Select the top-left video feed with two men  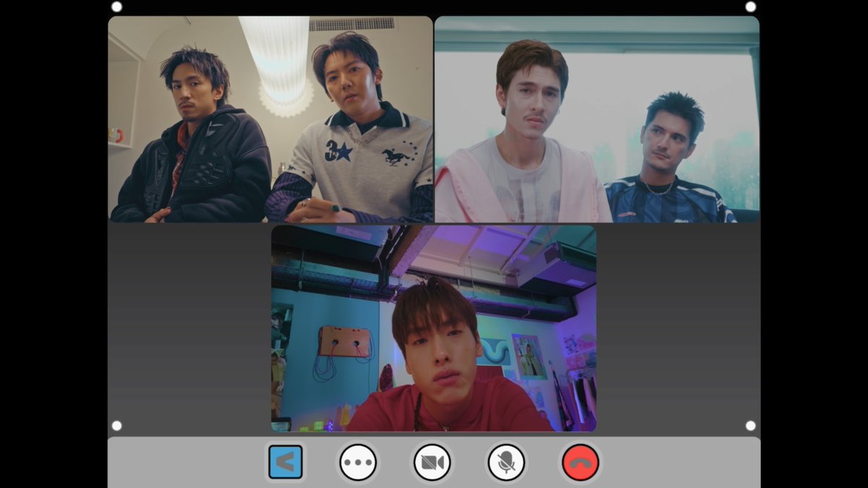point(271,119)
